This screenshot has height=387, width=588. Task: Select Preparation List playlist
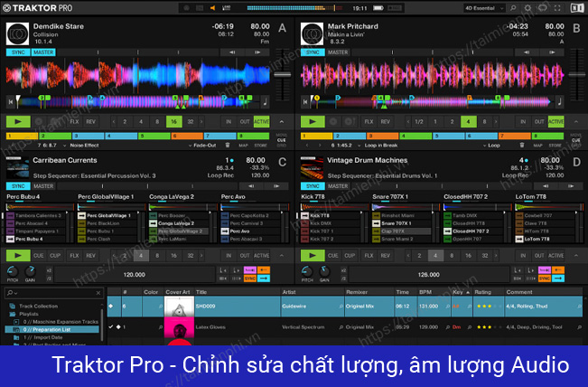(x=51, y=329)
